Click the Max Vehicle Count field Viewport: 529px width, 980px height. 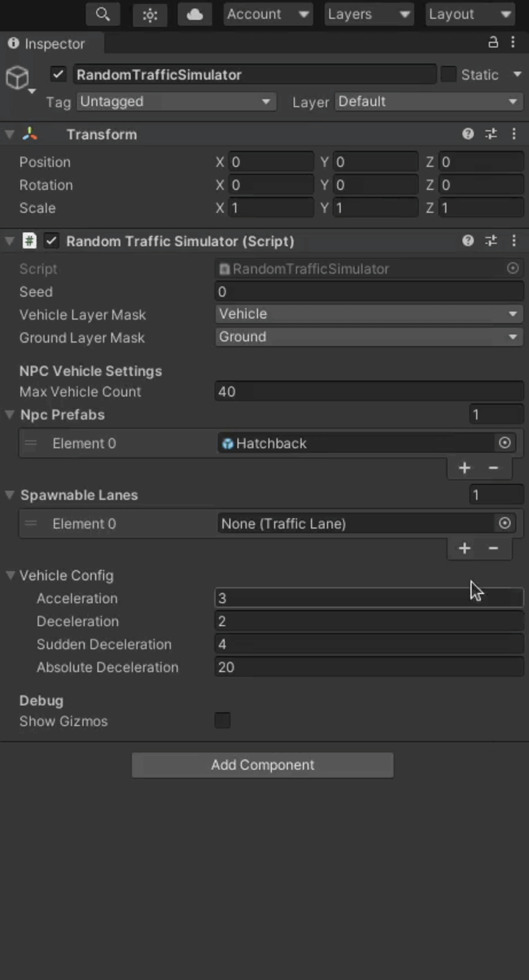tap(369, 392)
